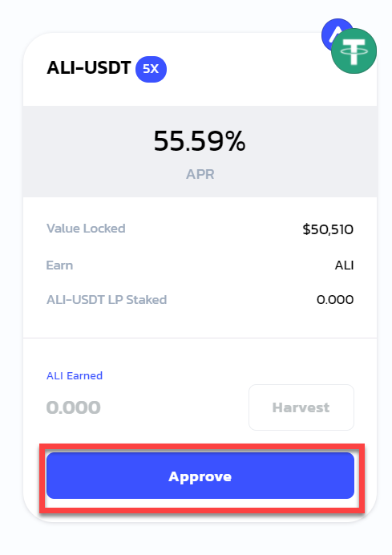Click the Approve button
The image size is (392, 555).
tap(200, 476)
